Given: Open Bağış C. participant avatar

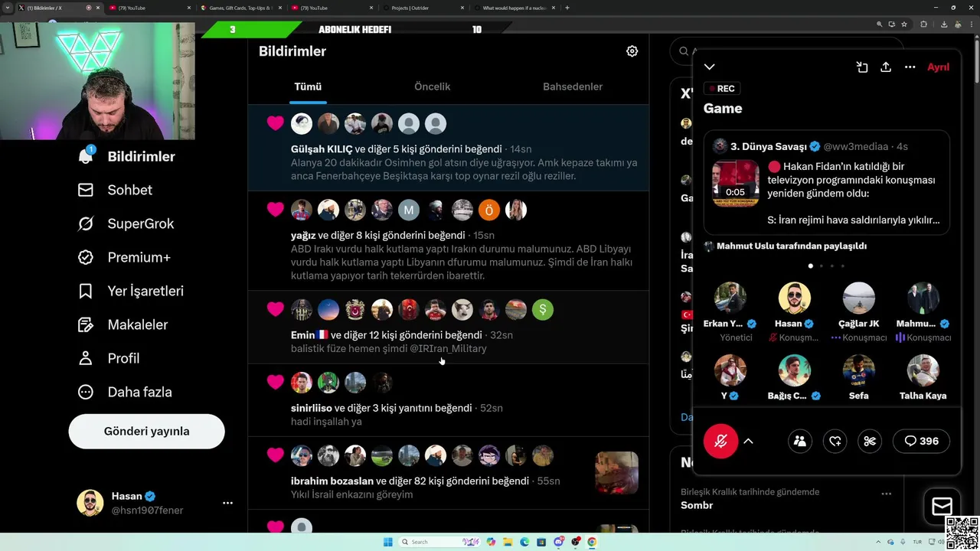Looking at the screenshot, I should tap(795, 370).
